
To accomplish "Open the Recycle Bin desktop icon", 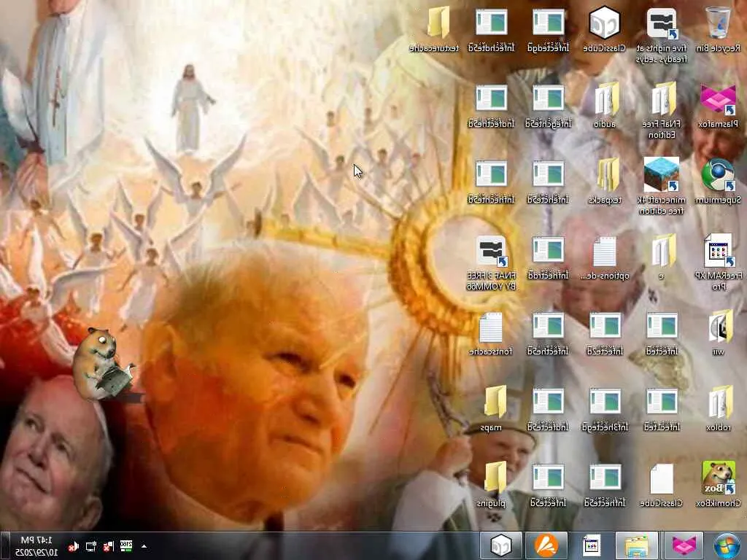I will pyautogui.click(x=718, y=29).
